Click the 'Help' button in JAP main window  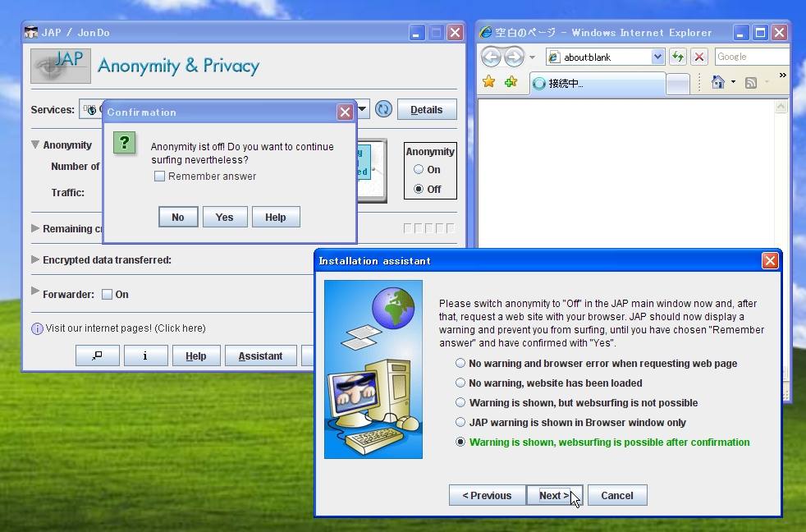pyautogui.click(x=196, y=355)
